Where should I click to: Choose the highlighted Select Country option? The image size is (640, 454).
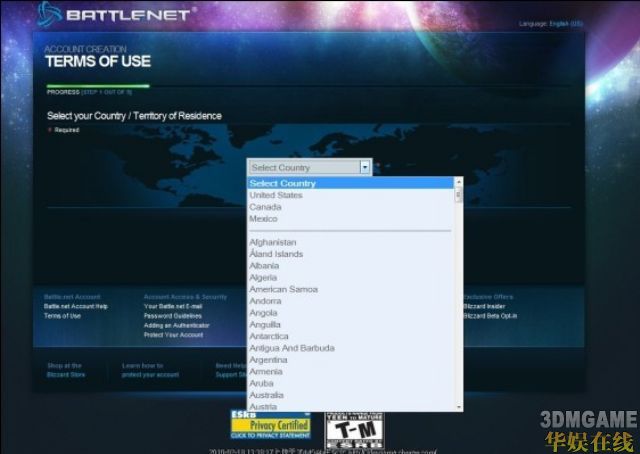[350, 183]
